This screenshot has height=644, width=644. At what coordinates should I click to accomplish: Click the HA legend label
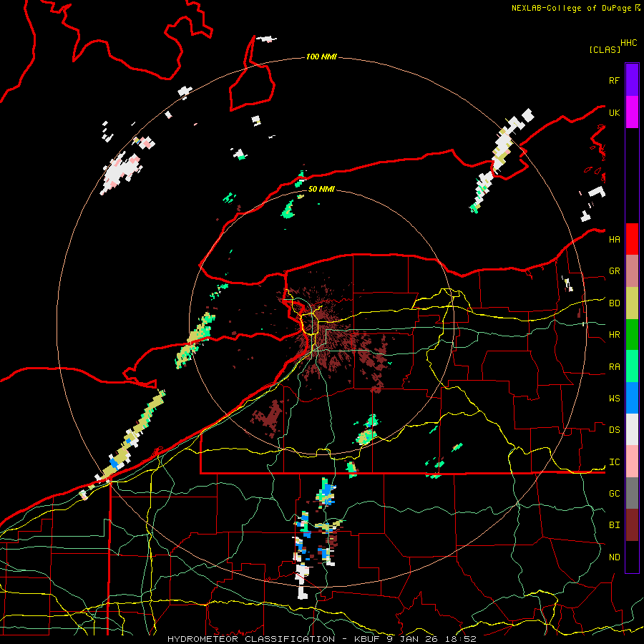(615, 239)
